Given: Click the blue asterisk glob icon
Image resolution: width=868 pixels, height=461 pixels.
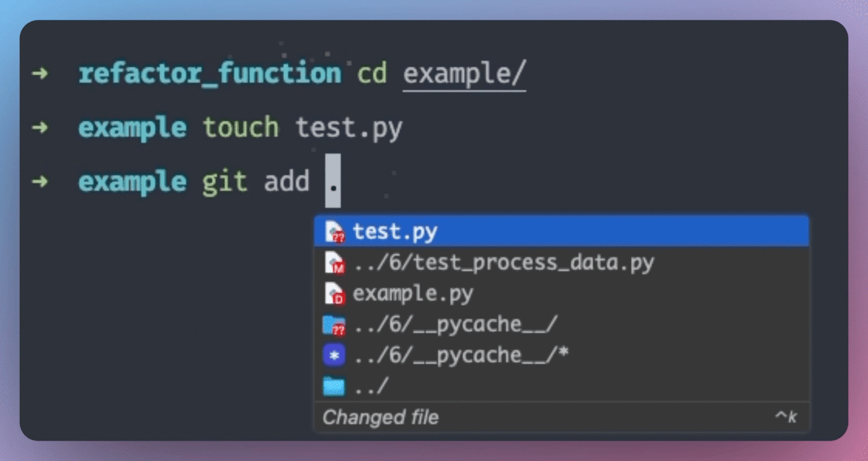Looking at the screenshot, I should coord(334,356).
